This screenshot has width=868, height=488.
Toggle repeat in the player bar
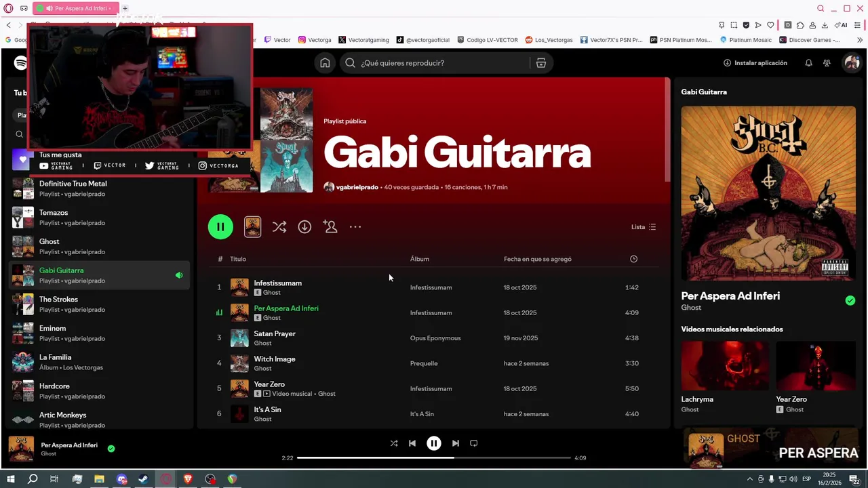pos(474,443)
